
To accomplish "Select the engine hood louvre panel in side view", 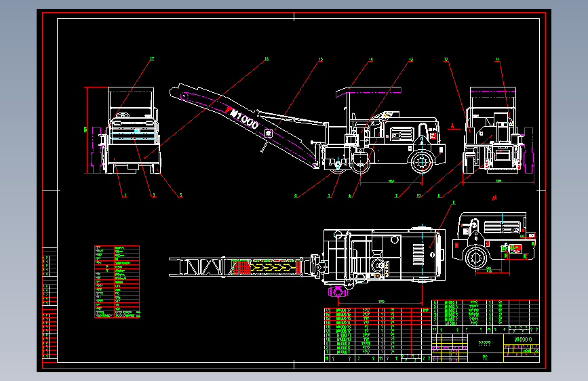I will [x=402, y=134].
